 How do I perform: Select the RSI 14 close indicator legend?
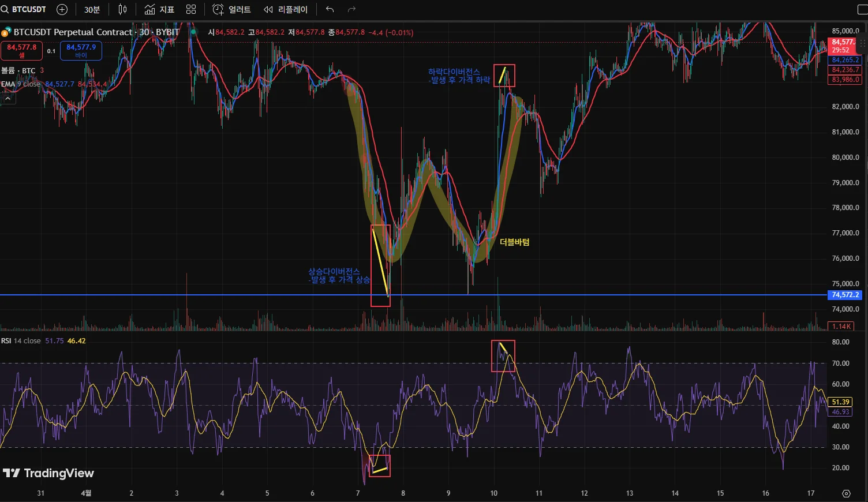[x=21, y=341]
